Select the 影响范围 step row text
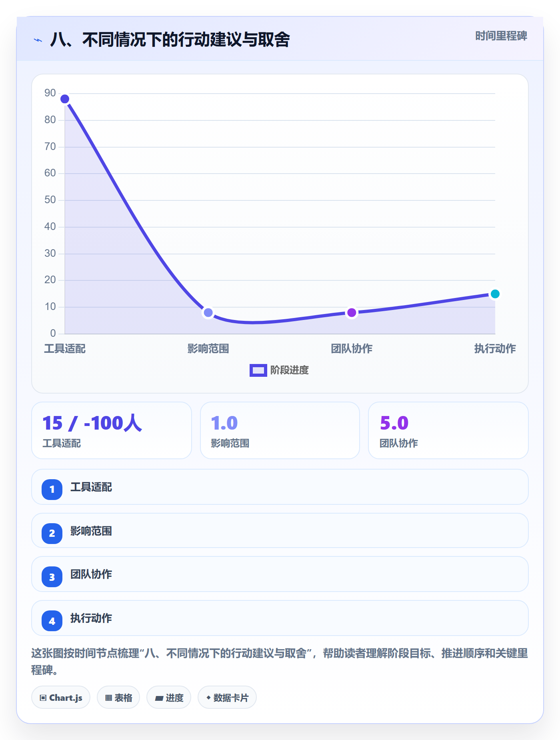 click(x=91, y=531)
